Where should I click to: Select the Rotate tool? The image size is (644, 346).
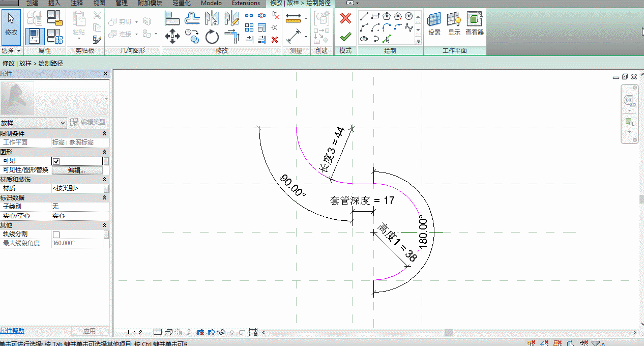click(x=212, y=37)
